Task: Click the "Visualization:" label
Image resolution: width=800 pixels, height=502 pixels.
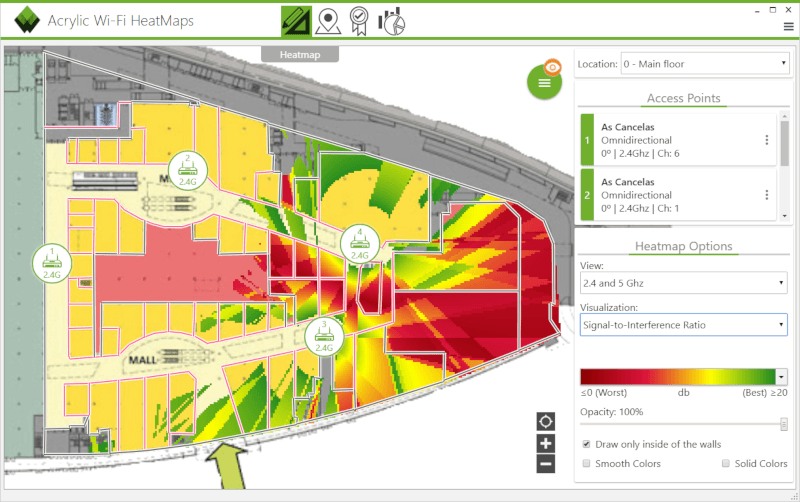Action: pyautogui.click(x=609, y=308)
